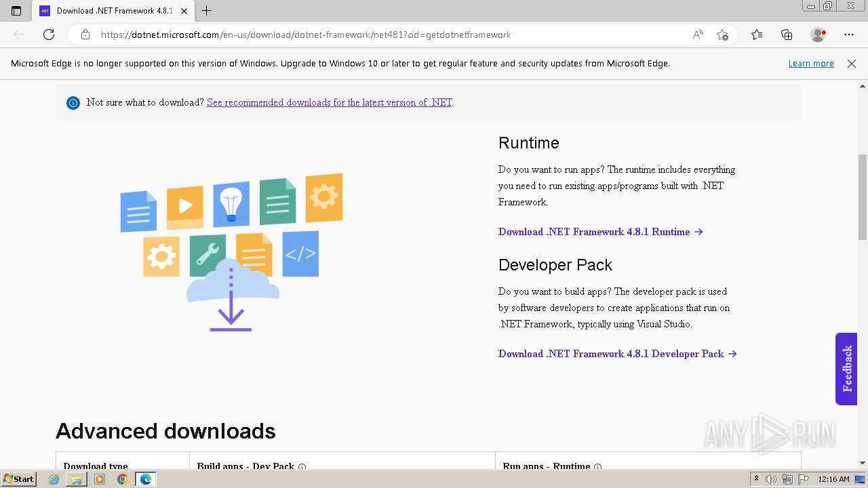The height and width of the screenshot is (488, 868).
Task: Open the Action Center flag icon
Action: pos(802,479)
